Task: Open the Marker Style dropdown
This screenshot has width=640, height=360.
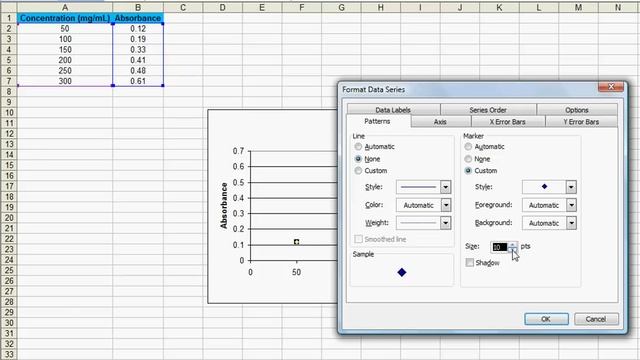Action: pyautogui.click(x=571, y=187)
